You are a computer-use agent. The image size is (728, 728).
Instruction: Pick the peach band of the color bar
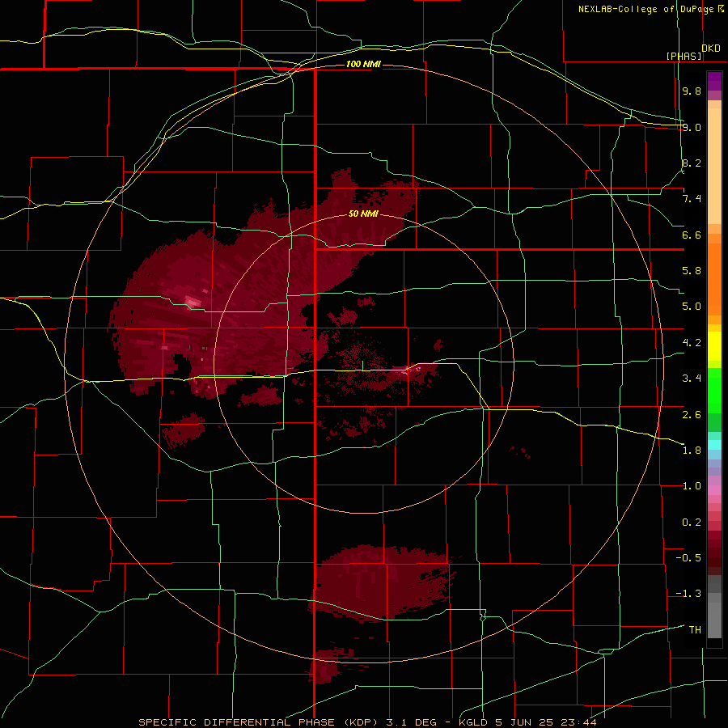click(x=714, y=163)
